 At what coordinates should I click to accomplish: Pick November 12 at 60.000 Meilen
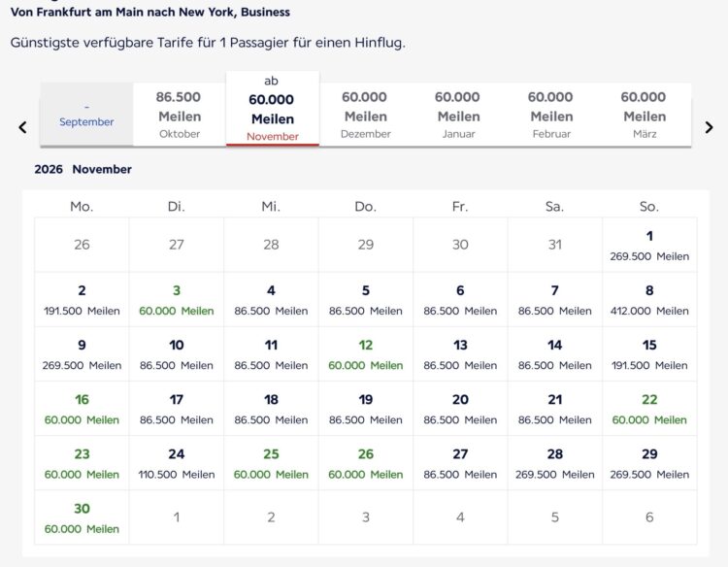pyautogui.click(x=366, y=353)
